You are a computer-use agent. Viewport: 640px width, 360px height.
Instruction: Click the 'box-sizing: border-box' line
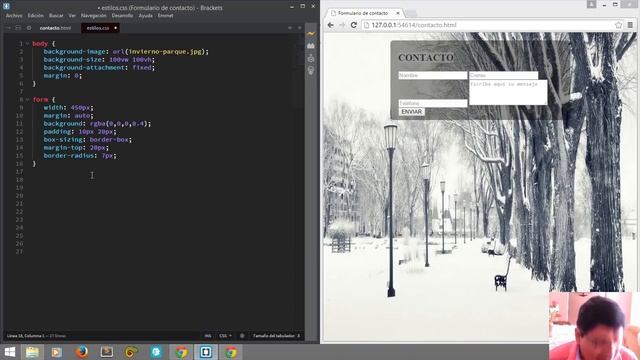pos(88,140)
